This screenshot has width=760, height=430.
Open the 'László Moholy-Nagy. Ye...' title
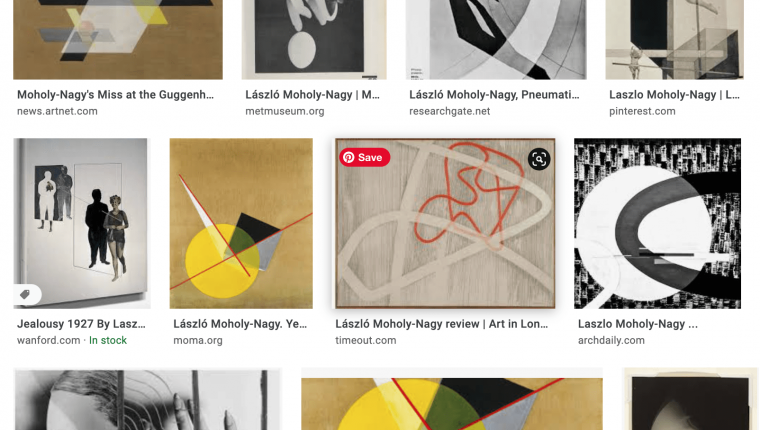tap(240, 324)
